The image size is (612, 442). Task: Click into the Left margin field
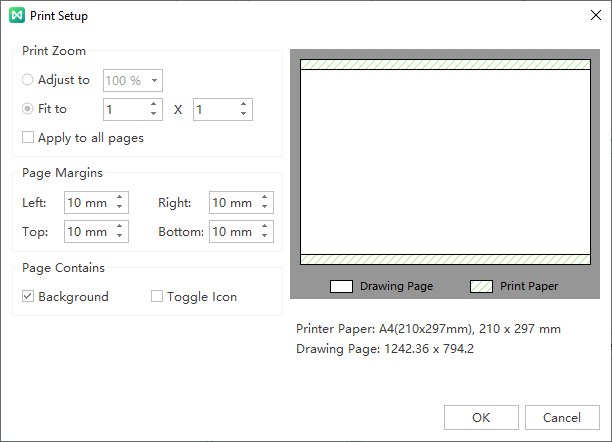[x=96, y=202]
